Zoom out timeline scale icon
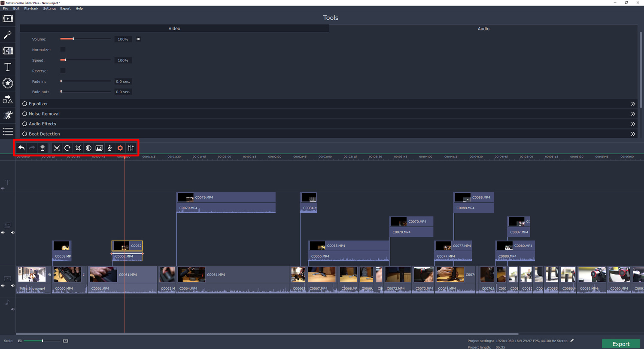Image resolution: width=644 pixels, height=349 pixels. (x=19, y=341)
